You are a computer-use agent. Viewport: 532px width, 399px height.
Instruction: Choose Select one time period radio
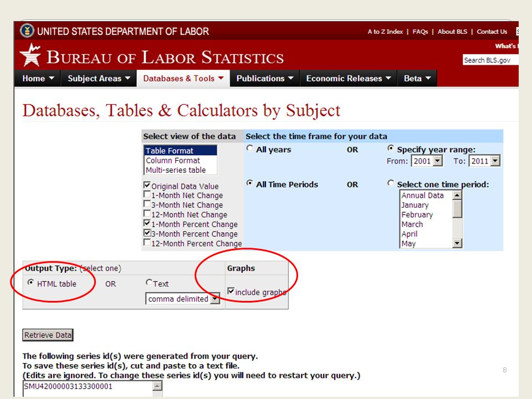click(391, 183)
